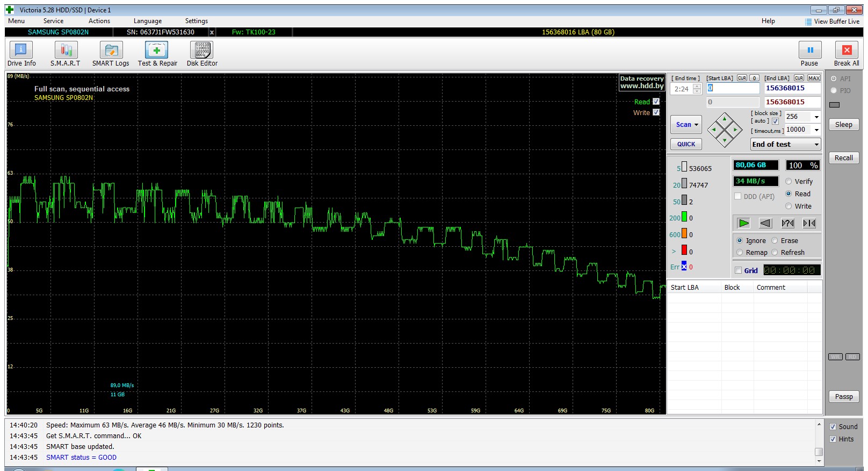Open the block size dropdown

816,117
